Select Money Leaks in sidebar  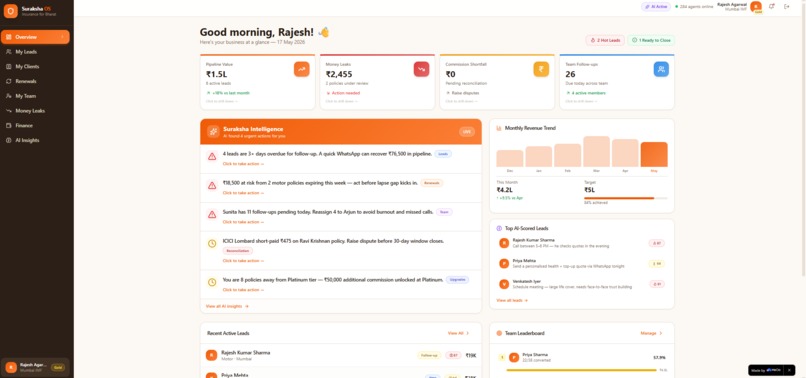click(x=35, y=111)
